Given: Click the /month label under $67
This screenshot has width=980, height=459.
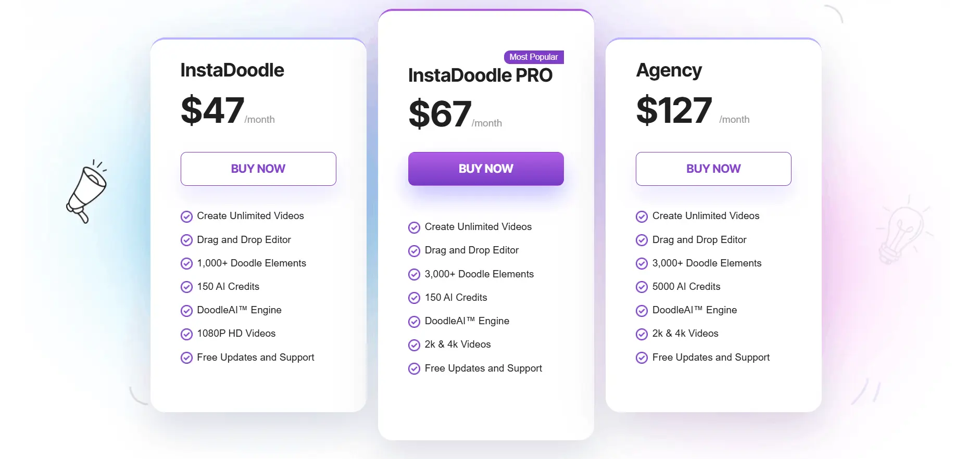Looking at the screenshot, I should click(486, 123).
